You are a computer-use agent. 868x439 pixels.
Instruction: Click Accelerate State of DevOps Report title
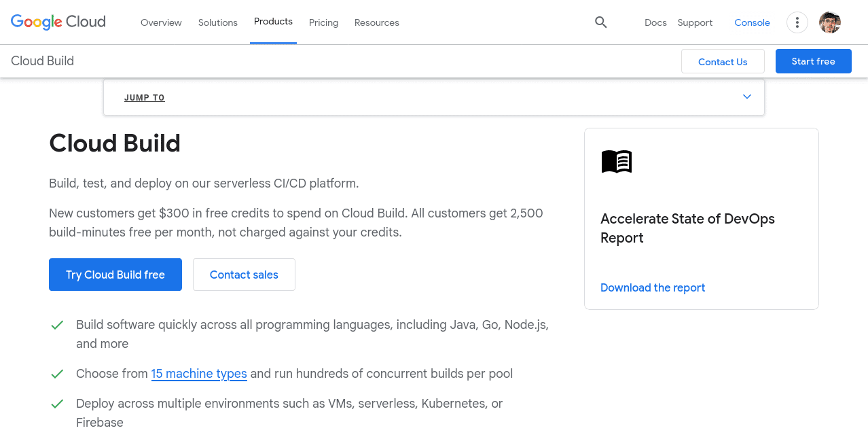[x=687, y=228]
